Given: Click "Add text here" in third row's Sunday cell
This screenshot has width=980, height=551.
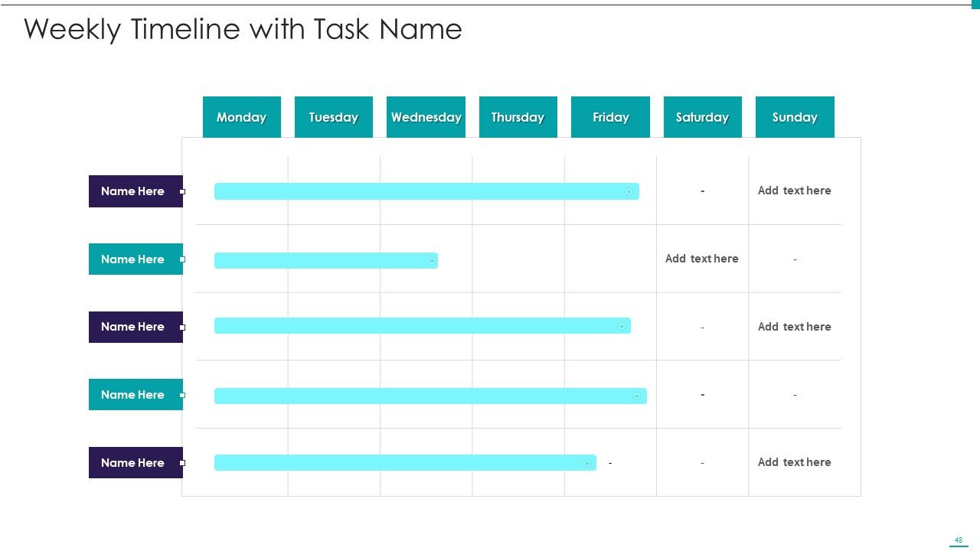Looking at the screenshot, I should 795,327.
